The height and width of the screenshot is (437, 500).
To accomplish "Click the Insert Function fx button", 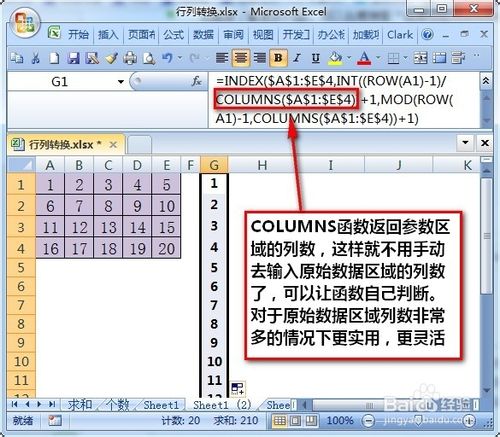I will (x=196, y=81).
